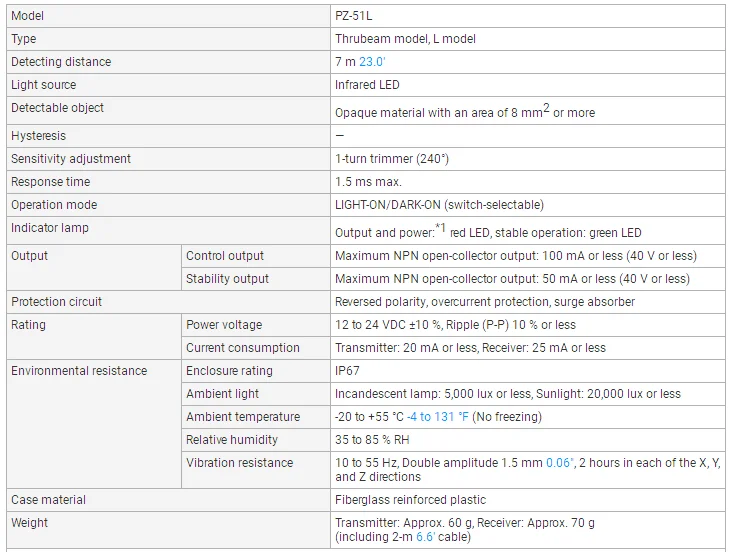731x552 pixels.
Task: Select the Stability output sub-label
Action: coord(227,279)
